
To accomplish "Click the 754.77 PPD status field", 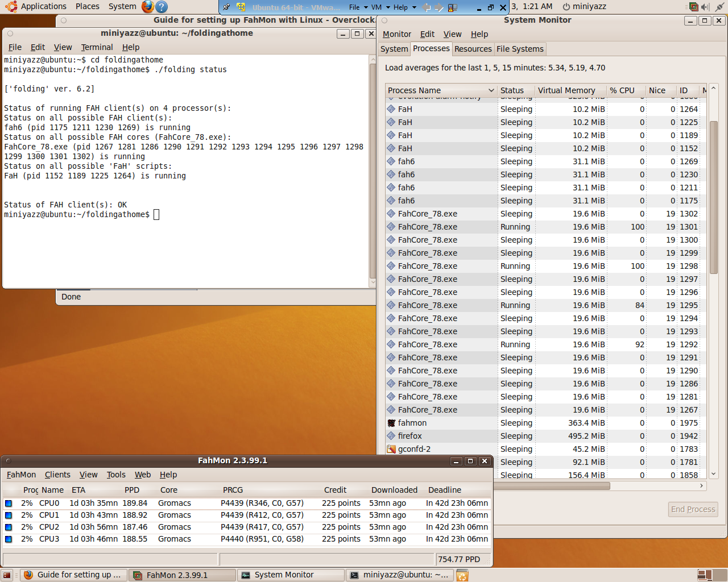I will point(463,559).
